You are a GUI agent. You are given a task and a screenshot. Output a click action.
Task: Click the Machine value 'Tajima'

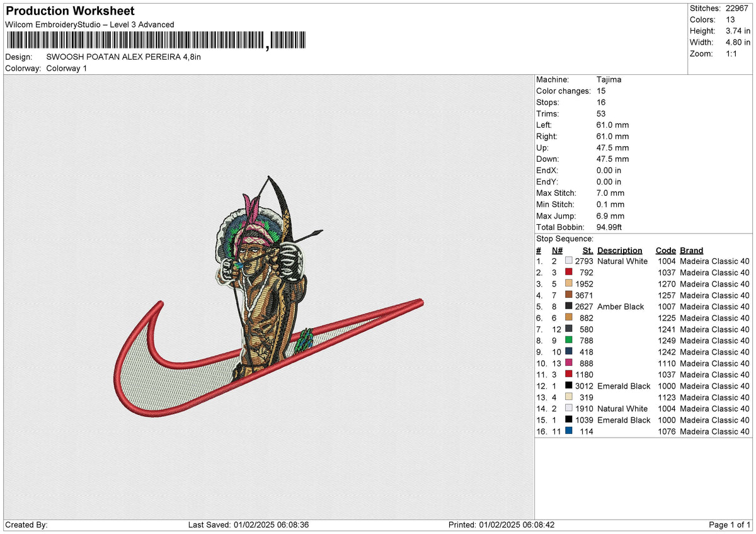point(609,80)
